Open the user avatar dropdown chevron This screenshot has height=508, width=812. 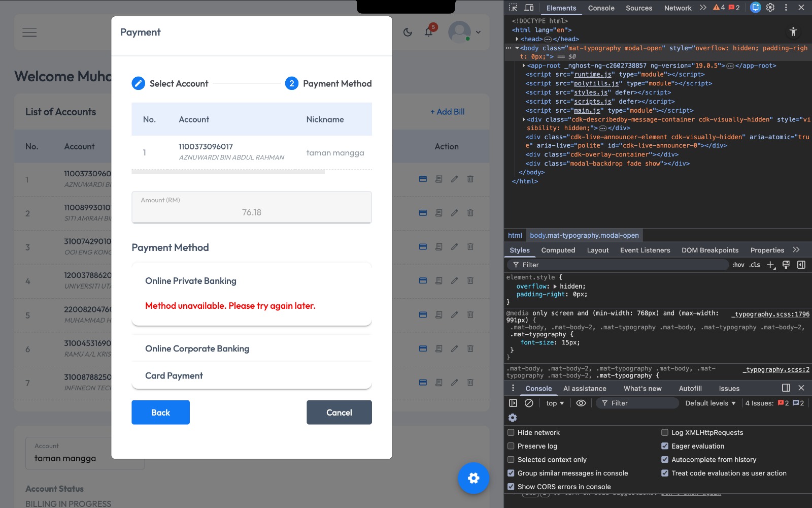point(478,32)
